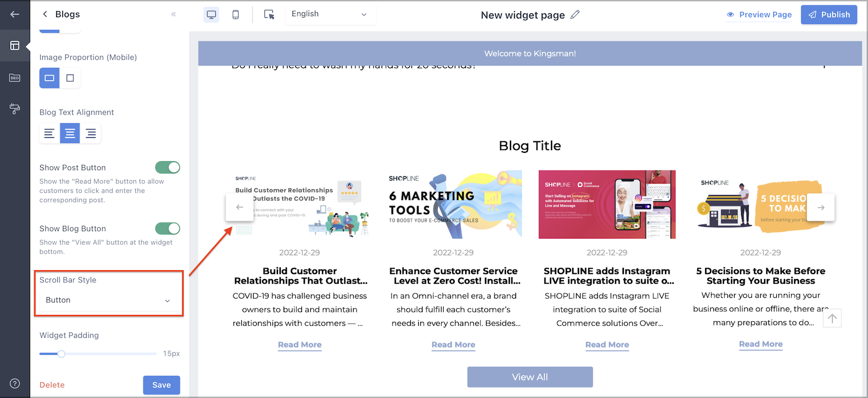Open the 5 Decisions blog thumbnail
This screenshot has height=398, width=868.
(761, 205)
